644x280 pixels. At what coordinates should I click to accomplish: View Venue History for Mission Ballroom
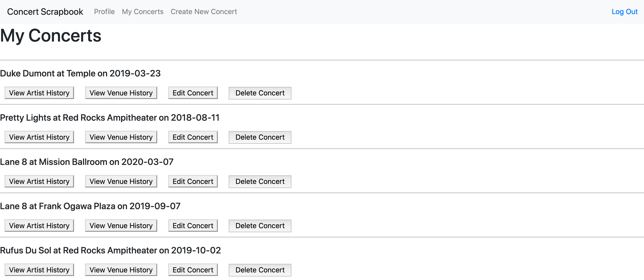click(121, 181)
